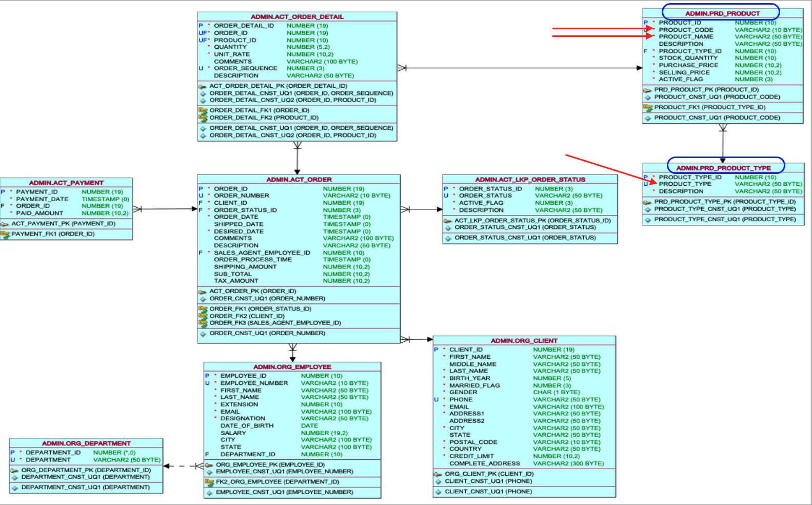
Task: Click the key icon beside ACT_ORDER_DETAIL_PK
Action: 203,87
